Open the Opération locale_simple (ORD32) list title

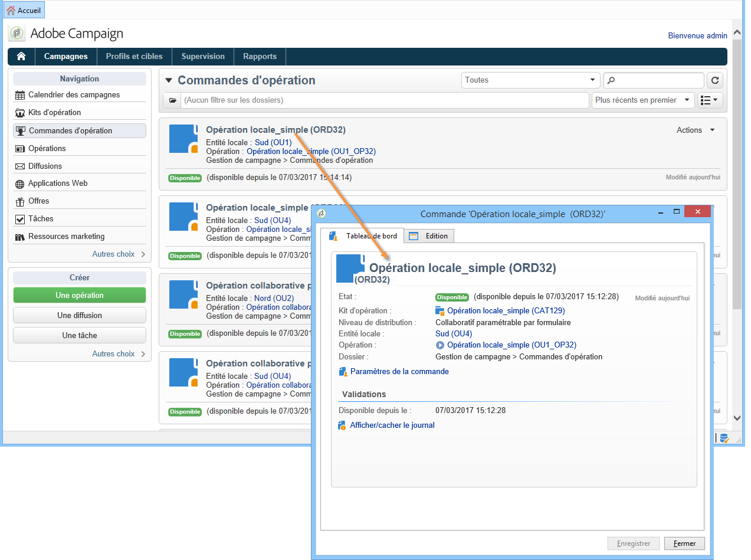click(276, 130)
